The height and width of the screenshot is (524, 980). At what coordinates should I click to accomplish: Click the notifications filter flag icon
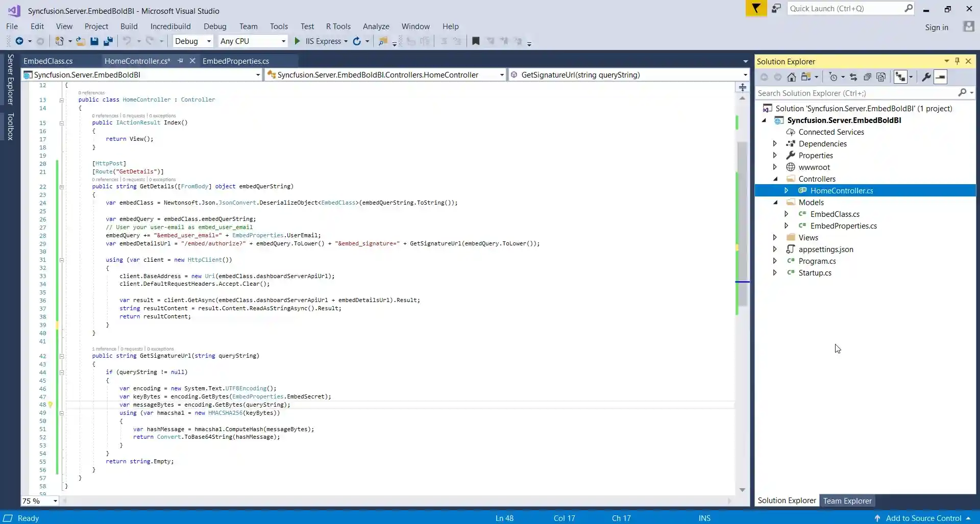click(756, 9)
